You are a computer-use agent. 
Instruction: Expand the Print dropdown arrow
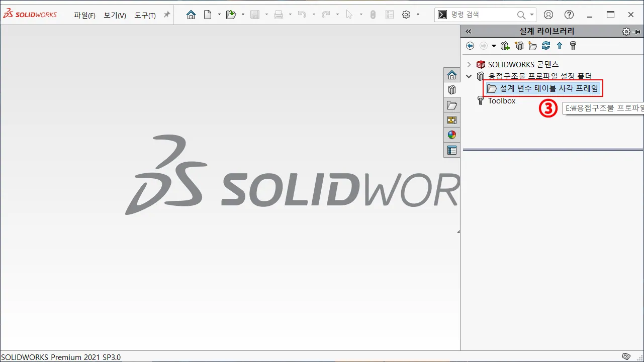[290, 15]
